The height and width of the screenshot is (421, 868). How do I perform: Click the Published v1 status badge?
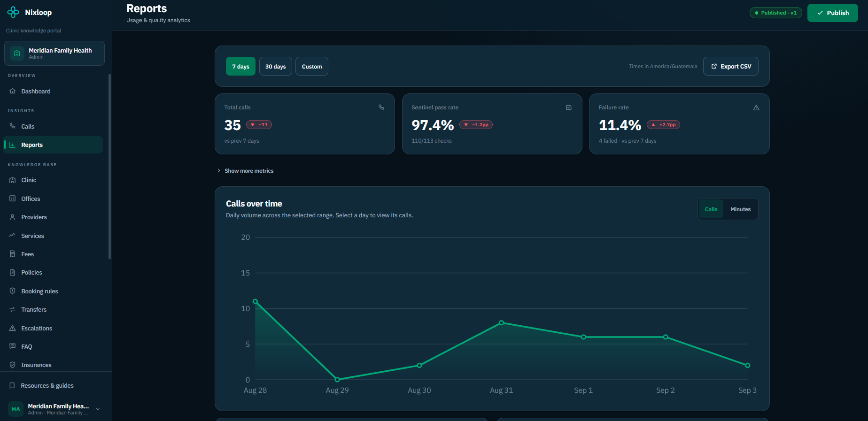(775, 13)
